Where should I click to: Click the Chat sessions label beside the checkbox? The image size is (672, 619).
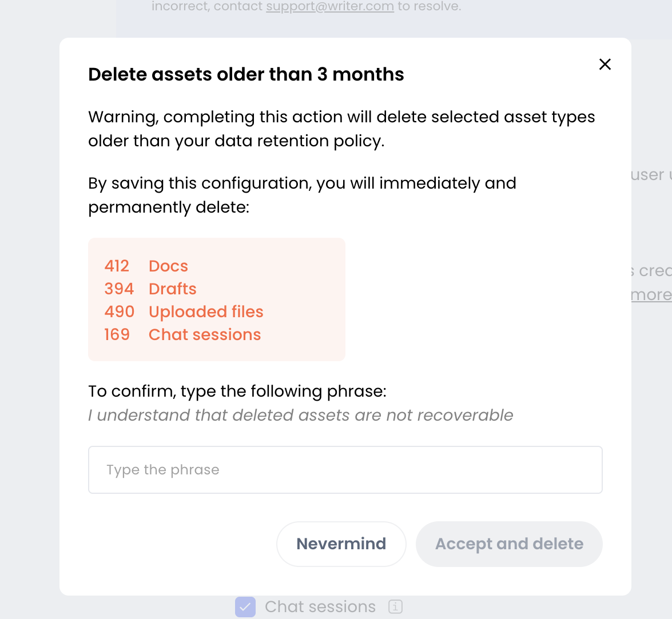[x=320, y=606]
